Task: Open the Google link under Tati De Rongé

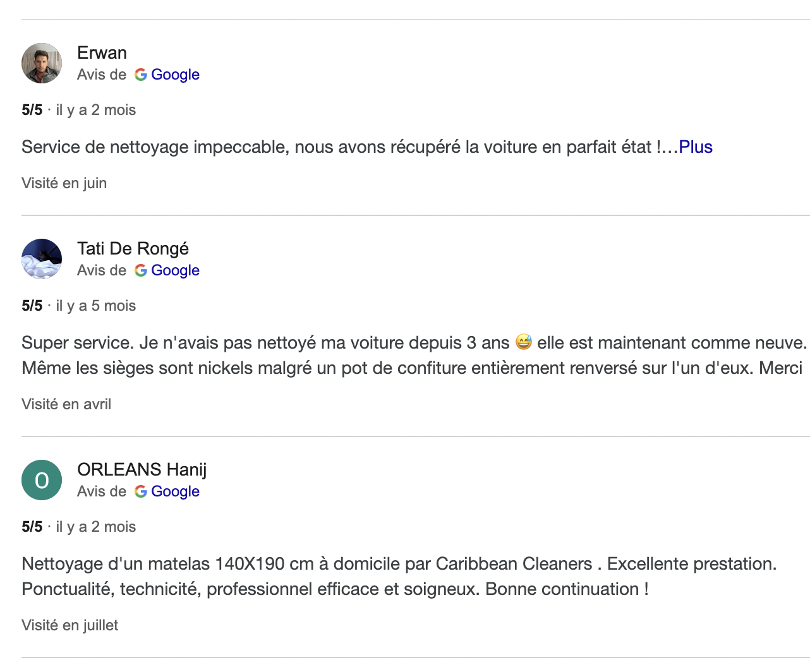Action: [175, 270]
